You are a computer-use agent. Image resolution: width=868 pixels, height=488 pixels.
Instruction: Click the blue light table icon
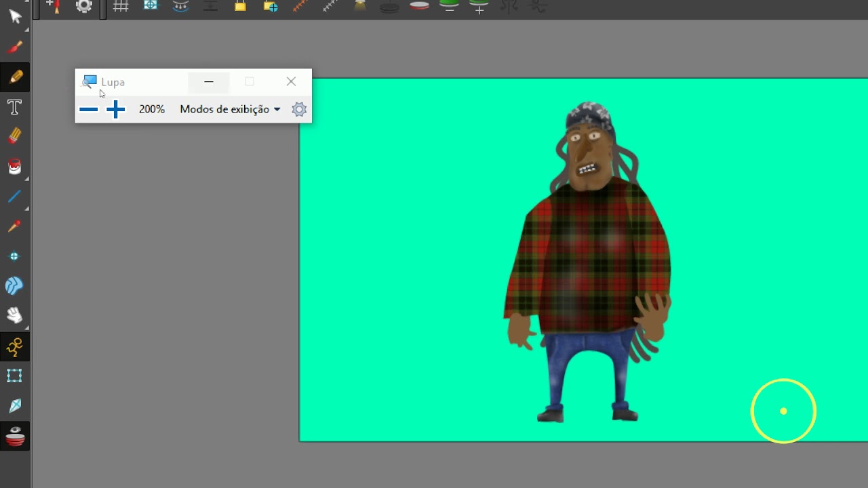[180, 6]
